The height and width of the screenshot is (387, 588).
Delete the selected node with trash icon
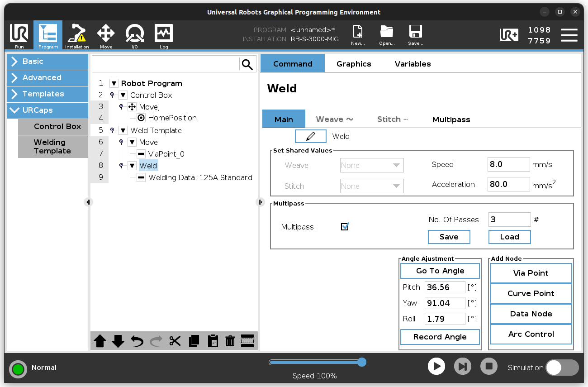230,341
